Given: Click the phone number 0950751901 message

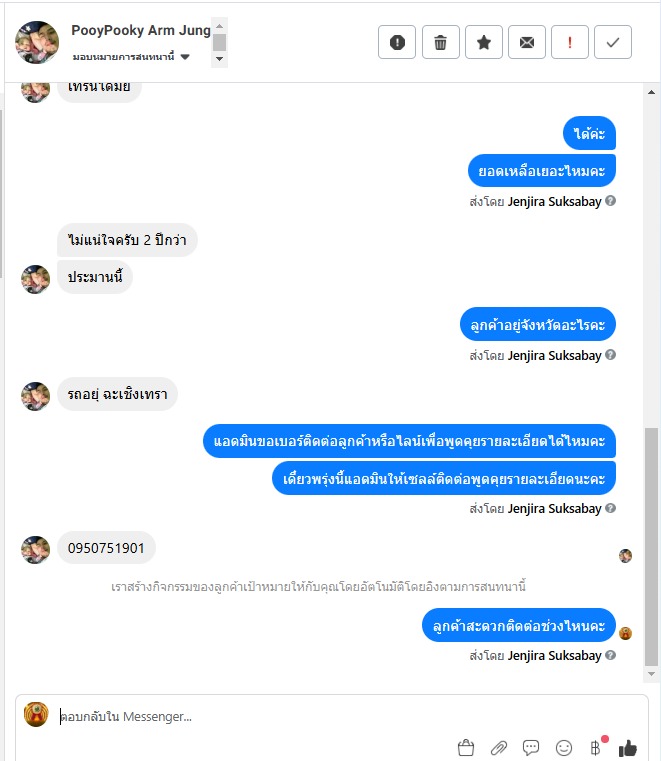Looking at the screenshot, I should [x=106, y=548].
